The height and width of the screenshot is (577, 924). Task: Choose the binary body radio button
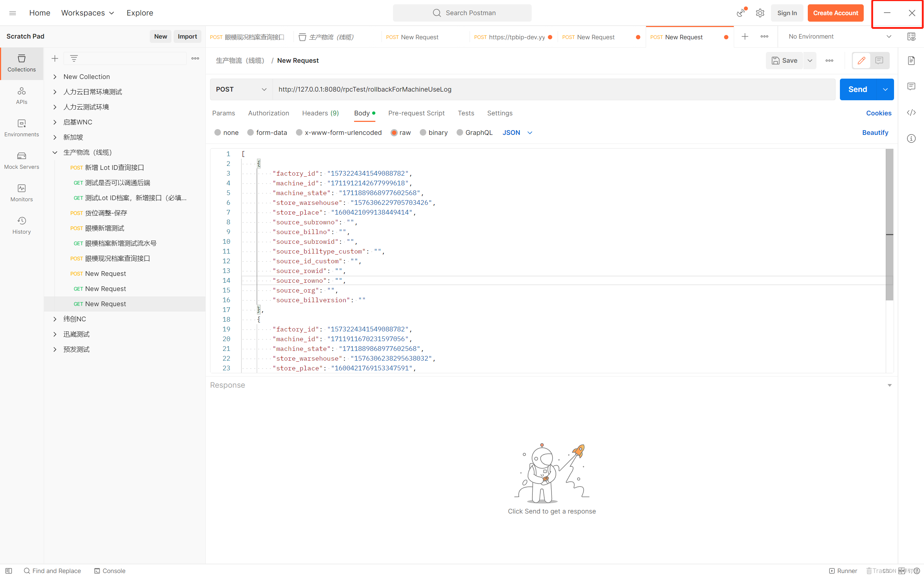tap(423, 132)
